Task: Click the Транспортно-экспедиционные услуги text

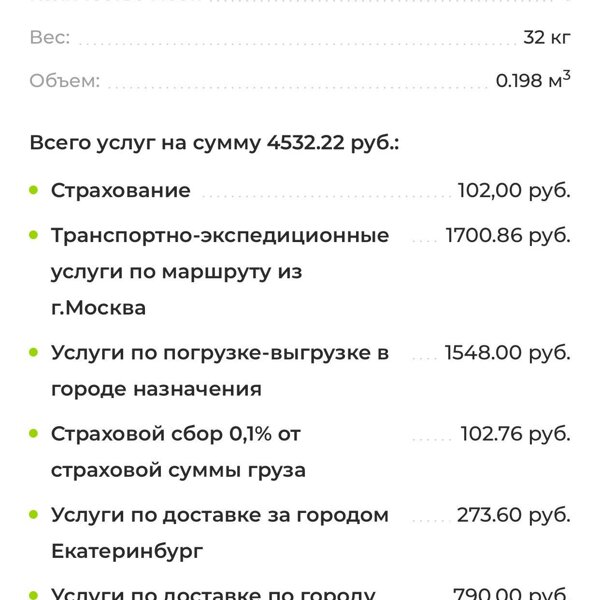Action: click(220, 272)
